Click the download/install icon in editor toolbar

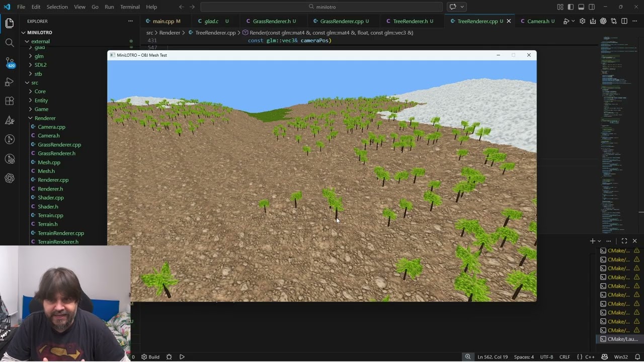[x=593, y=21]
